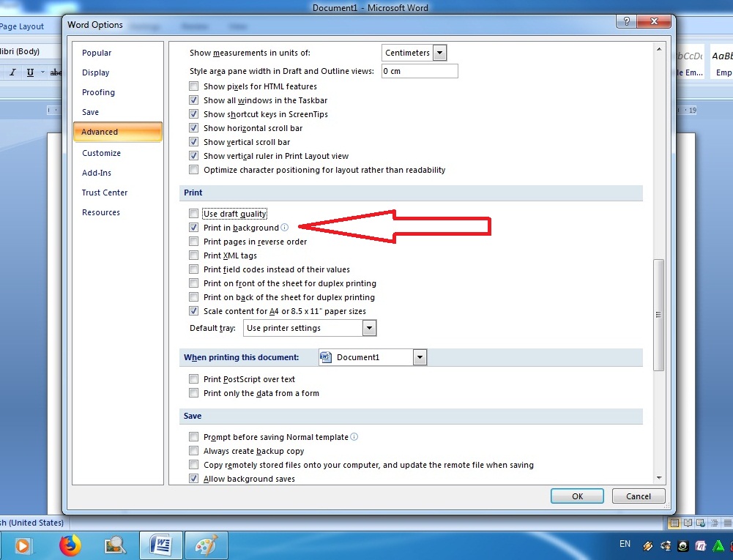The height and width of the screenshot is (560, 733).
Task: Click the EN language indicator in tray
Action: tap(625, 544)
